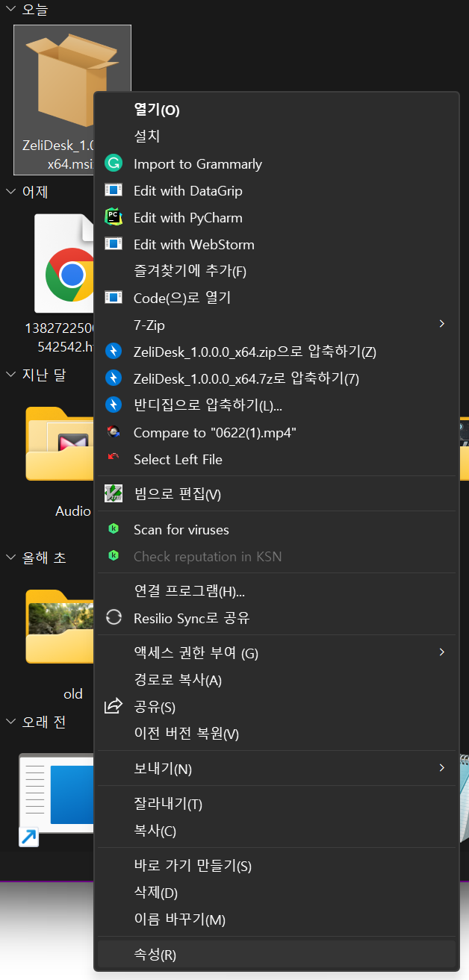Choose 즐겨찾기에 추가(F)

click(x=276, y=271)
